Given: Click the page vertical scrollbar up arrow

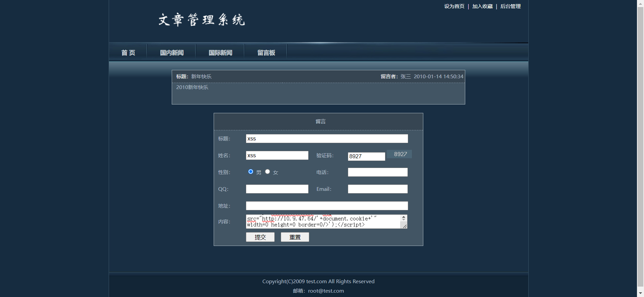Looking at the screenshot, I should tap(640, 3).
